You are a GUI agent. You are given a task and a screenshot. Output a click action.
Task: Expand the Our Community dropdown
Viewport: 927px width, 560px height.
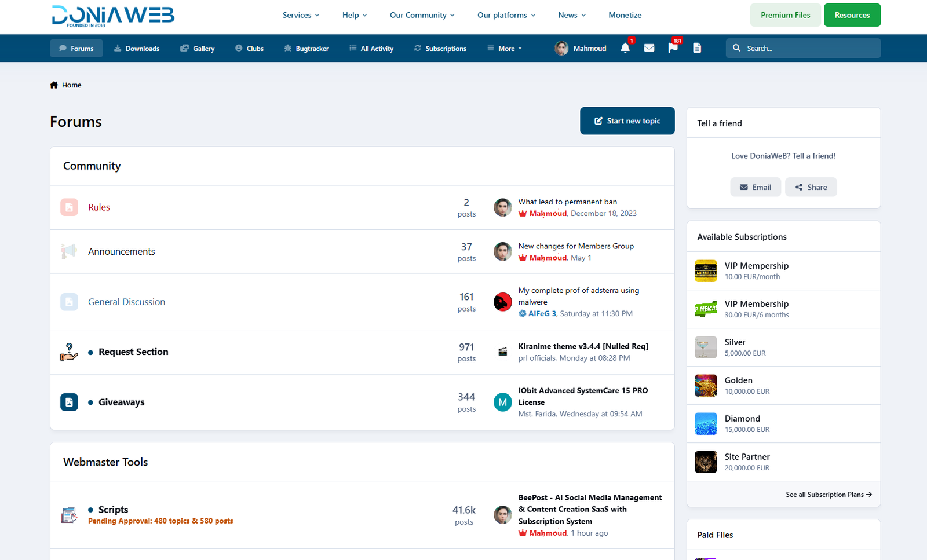click(422, 15)
